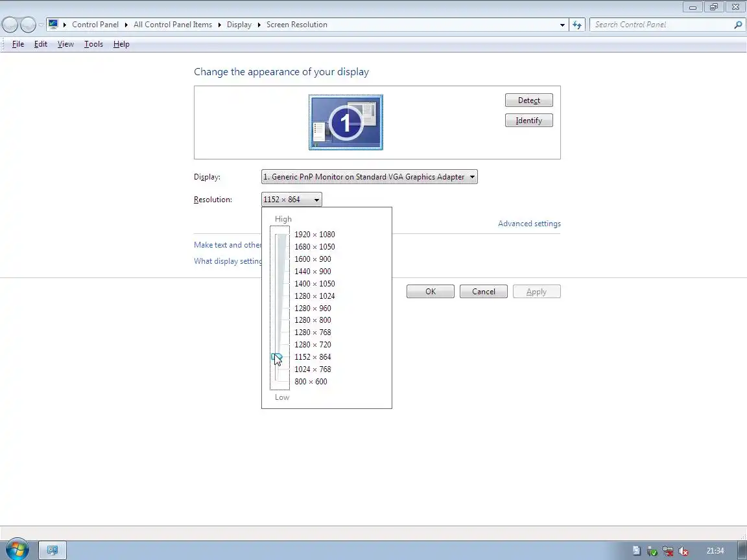Open the Edit menu

40,44
